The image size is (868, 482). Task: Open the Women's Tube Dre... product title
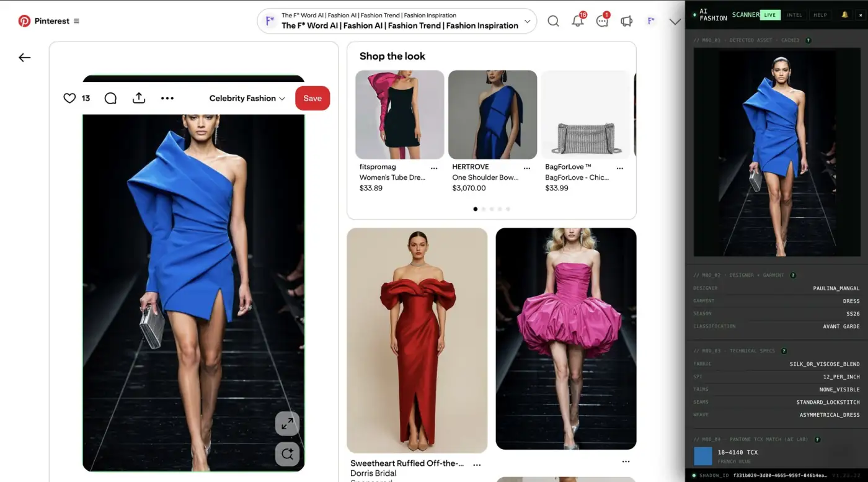click(x=392, y=177)
